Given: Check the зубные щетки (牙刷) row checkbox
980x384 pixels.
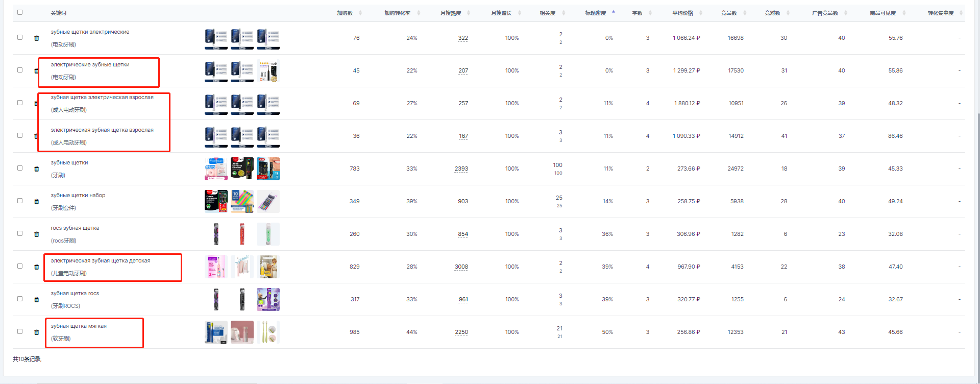Looking at the screenshot, I should [x=20, y=168].
